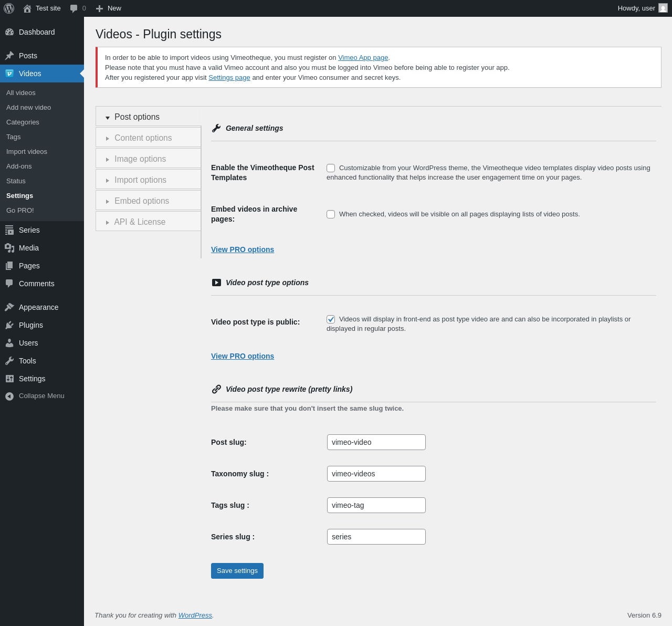
Task: Expand the Image options section
Action: [x=149, y=159]
